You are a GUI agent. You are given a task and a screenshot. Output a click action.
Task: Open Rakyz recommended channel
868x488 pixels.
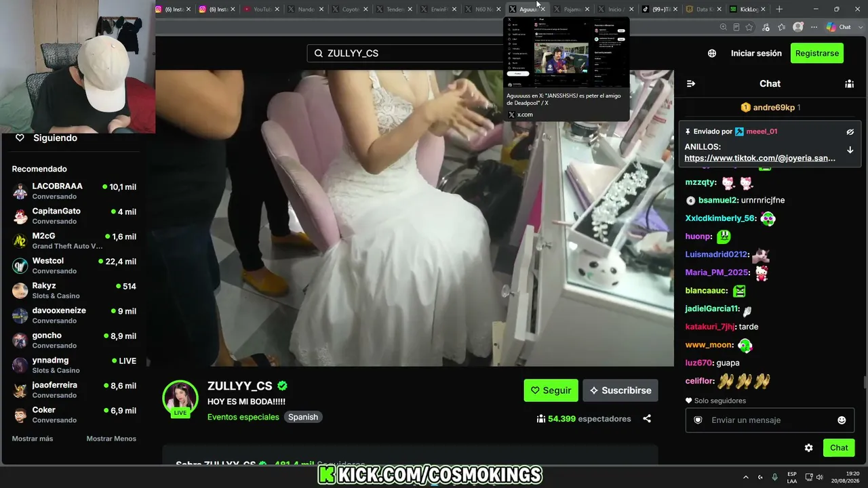74,291
